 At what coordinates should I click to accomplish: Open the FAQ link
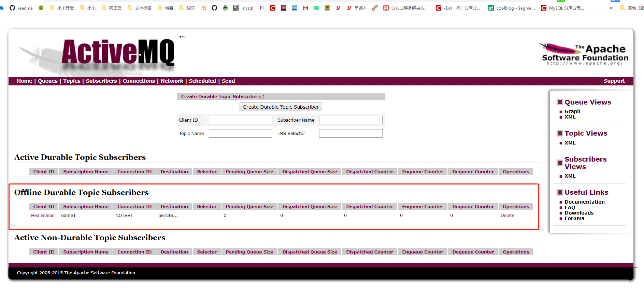(x=570, y=207)
